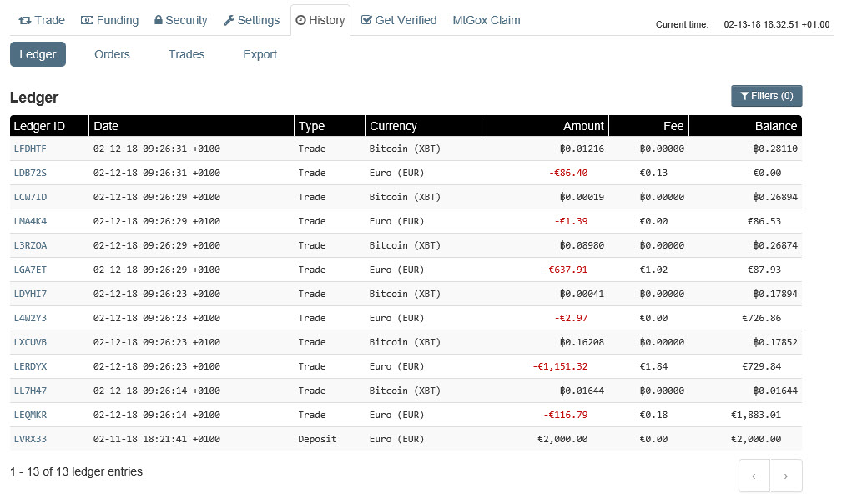Sort by the Date column header
842x504 pixels.
point(107,126)
